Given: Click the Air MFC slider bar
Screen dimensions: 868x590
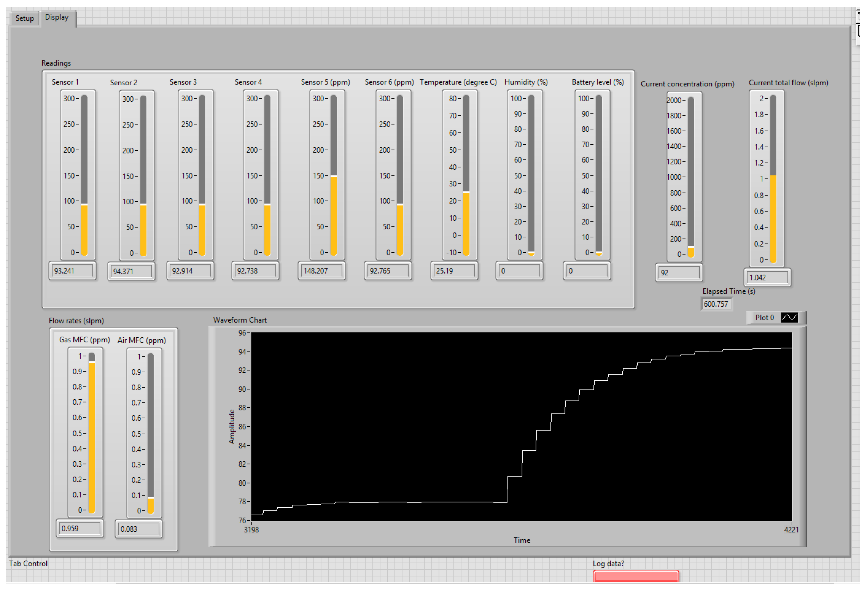Looking at the screenshot, I should click(151, 433).
